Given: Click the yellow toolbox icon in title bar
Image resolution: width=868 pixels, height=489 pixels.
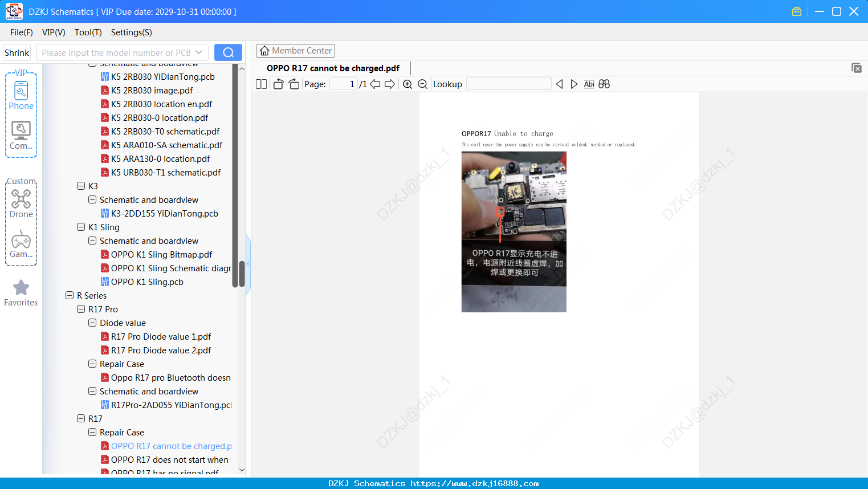Looking at the screenshot, I should pos(797,11).
